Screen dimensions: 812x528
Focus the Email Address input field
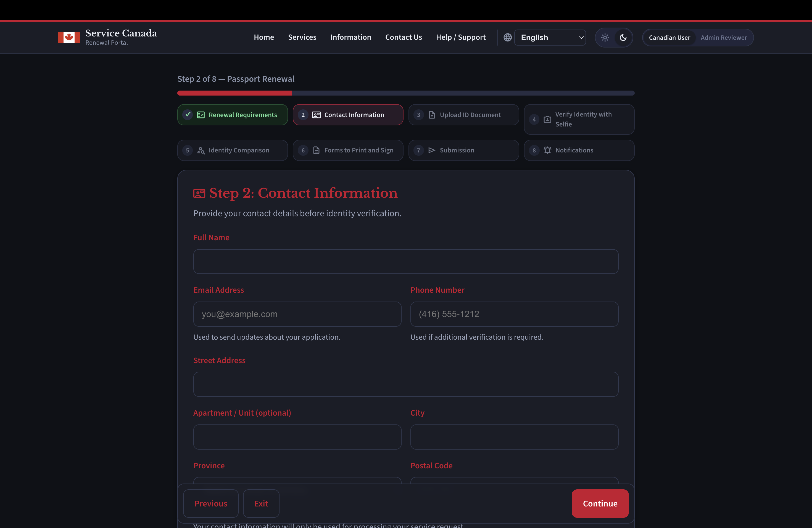point(297,314)
